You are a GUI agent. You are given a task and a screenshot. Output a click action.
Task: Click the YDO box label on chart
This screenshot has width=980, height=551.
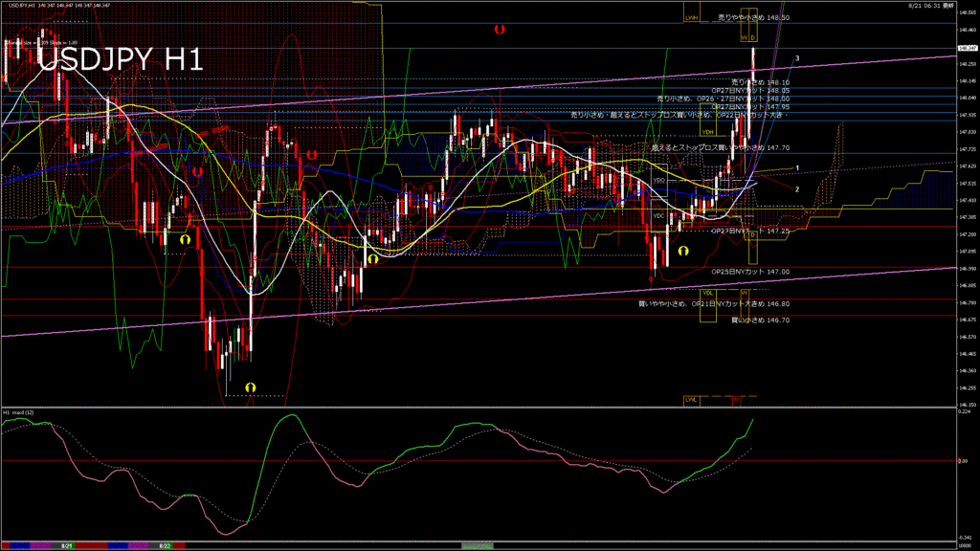click(658, 180)
